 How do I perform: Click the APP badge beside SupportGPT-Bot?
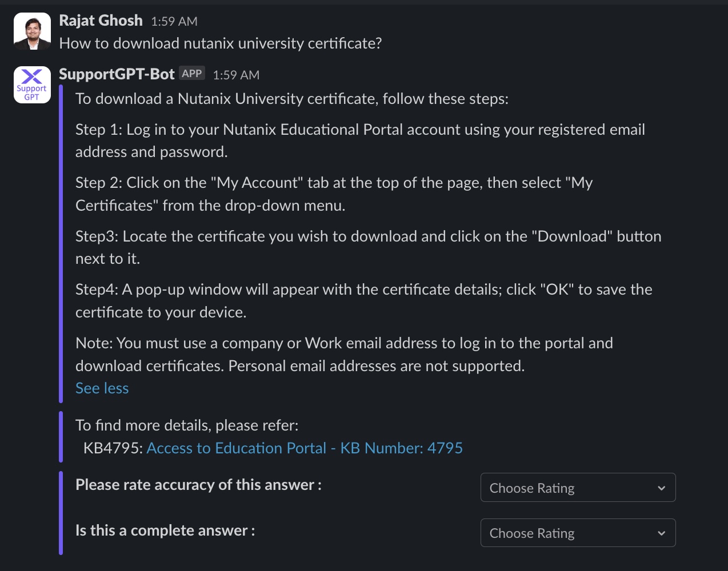click(192, 73)
